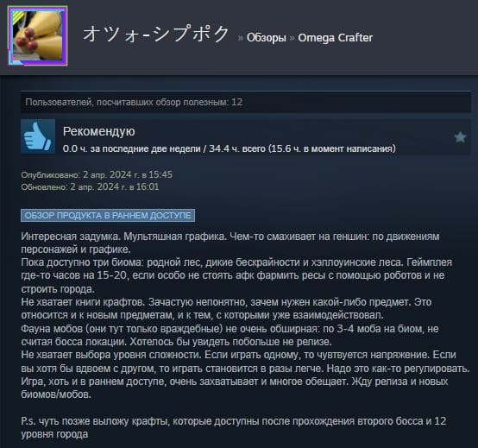Click the paragraph about уровня сложности
478x448 pixels.
245,362
